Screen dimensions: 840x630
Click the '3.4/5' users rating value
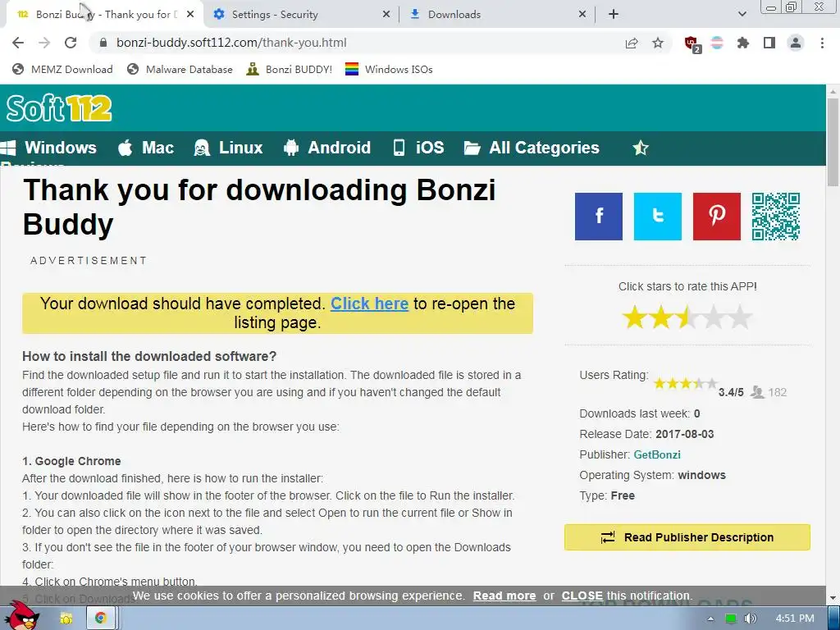(731, 393)
